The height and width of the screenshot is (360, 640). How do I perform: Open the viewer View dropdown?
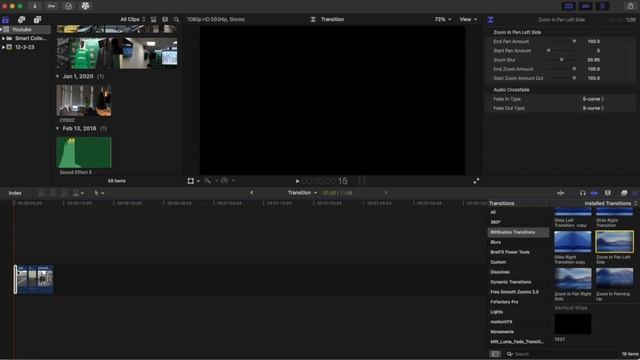468,20
